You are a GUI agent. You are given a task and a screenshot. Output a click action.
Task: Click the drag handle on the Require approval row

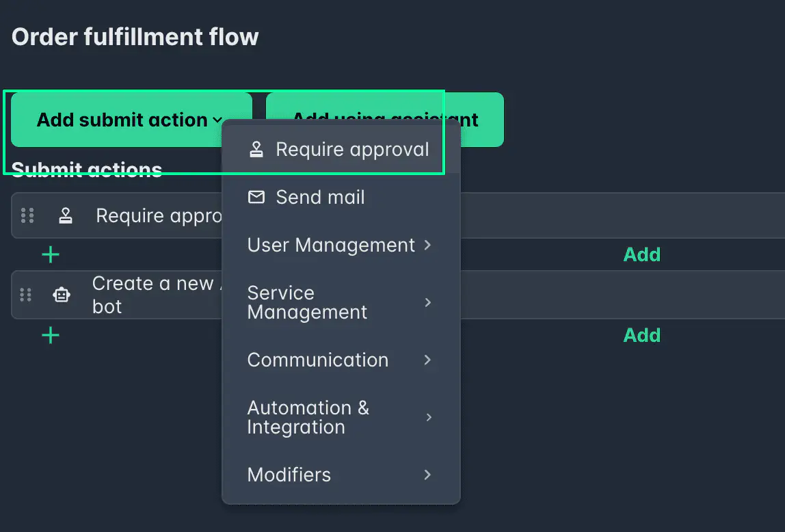click(27, 215)
